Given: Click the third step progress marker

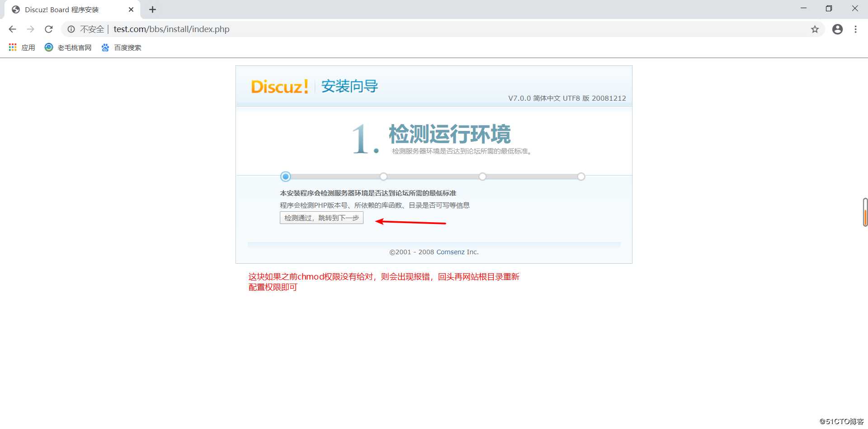Looking at the screenshot, I should [482, 177].
